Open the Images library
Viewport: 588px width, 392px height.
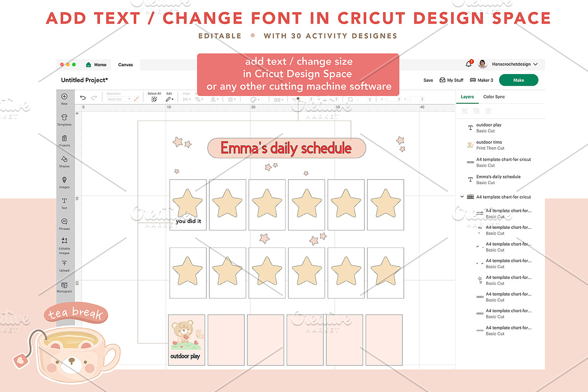click(x=64, y=182)
